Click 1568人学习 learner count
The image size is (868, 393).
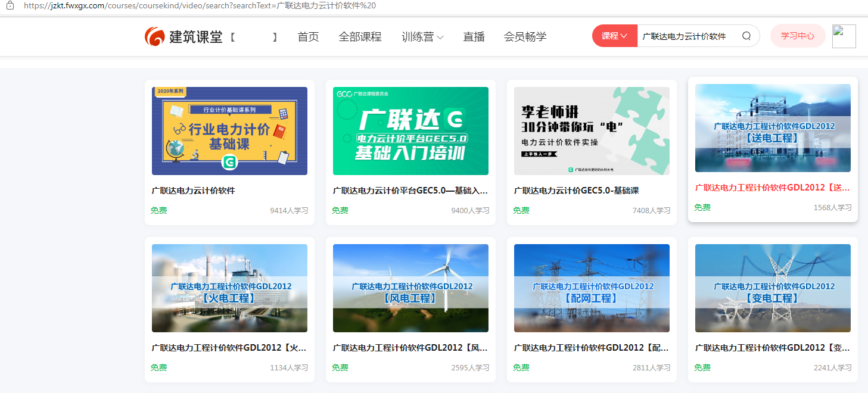832,208
